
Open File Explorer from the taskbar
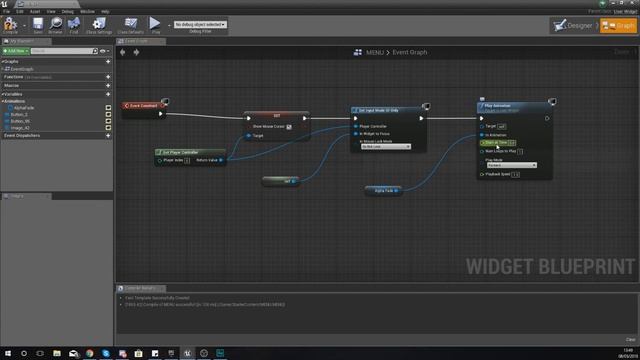click(57, 353)
